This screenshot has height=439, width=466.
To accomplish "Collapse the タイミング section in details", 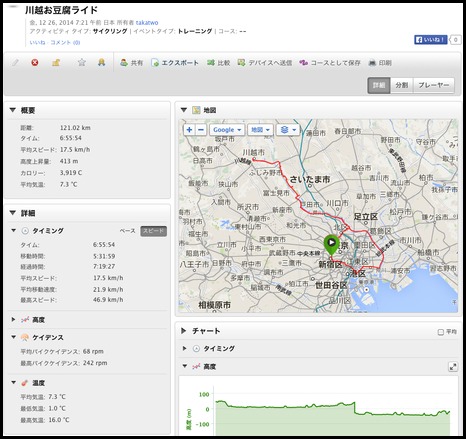I will [x=14, y=230].
